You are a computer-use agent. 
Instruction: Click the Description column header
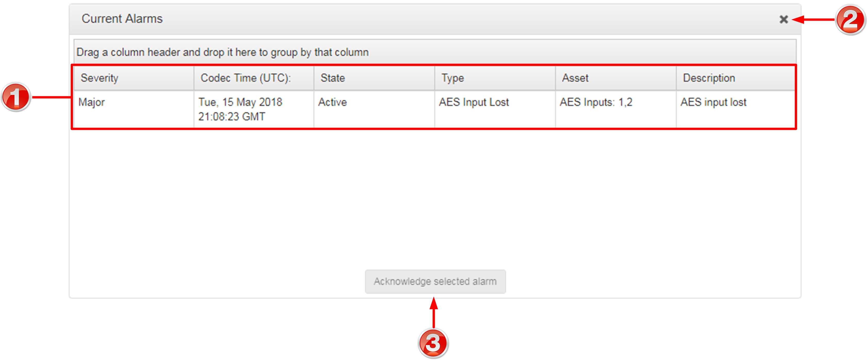point(709,78)
